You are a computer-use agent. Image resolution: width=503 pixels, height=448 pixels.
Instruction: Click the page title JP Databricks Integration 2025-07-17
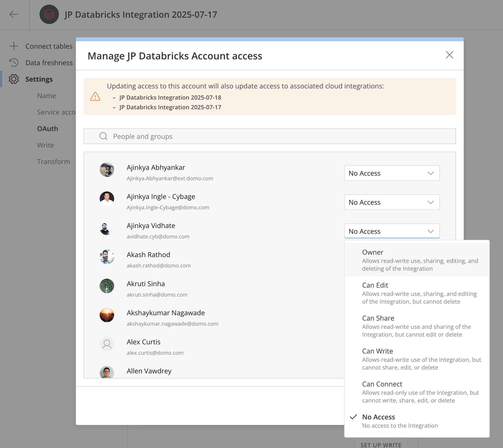pos(141,14)
